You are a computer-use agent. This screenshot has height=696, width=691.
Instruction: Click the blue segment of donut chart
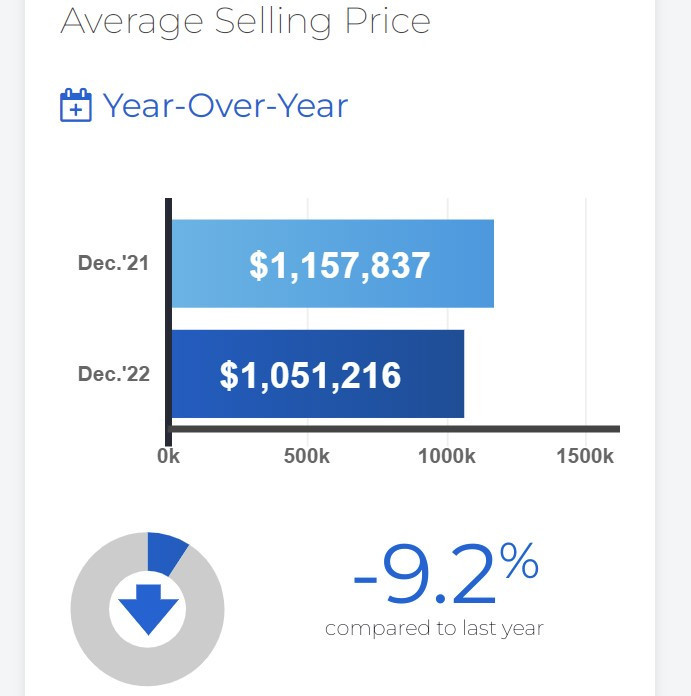coord(166,551)
